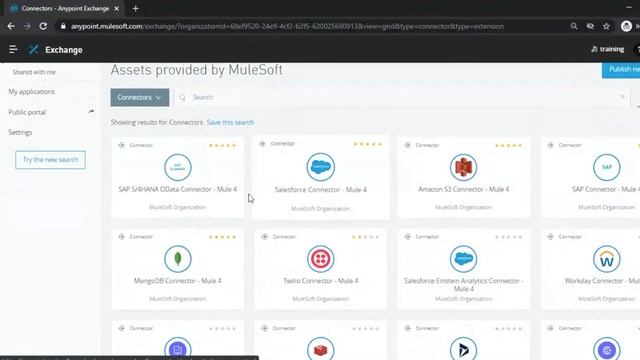Reload the current page
Viewport: 640px width, 360px height.
(x=43, y=26)
